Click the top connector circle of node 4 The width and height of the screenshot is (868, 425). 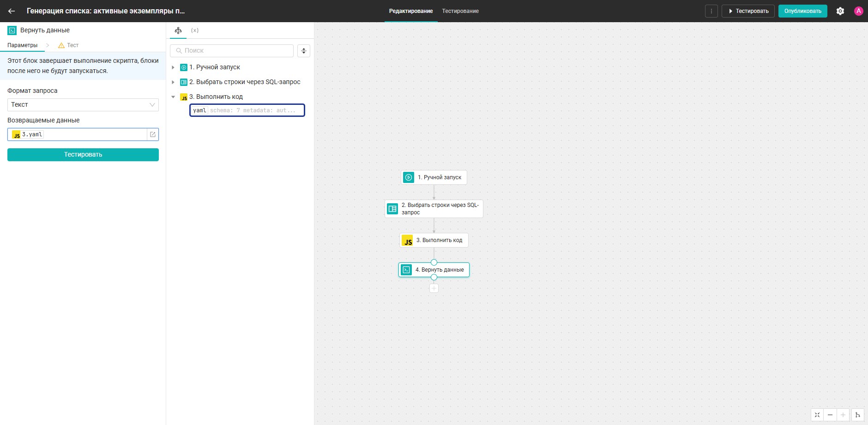coord(434,262)
